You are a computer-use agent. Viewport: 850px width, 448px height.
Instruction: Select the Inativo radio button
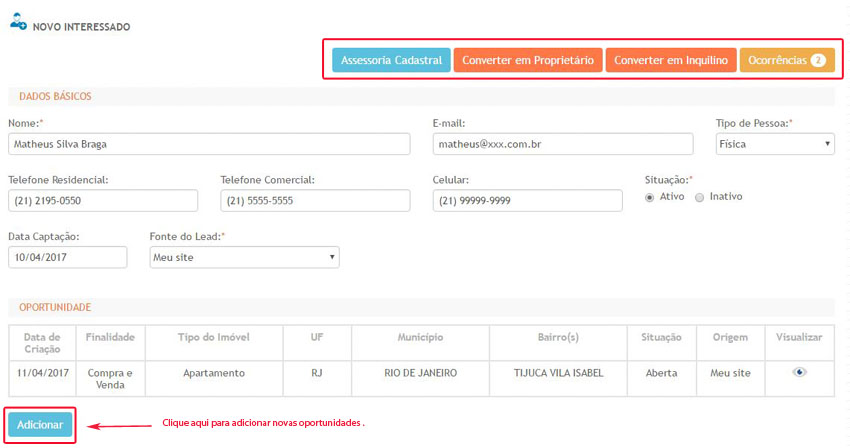point(699,197)
